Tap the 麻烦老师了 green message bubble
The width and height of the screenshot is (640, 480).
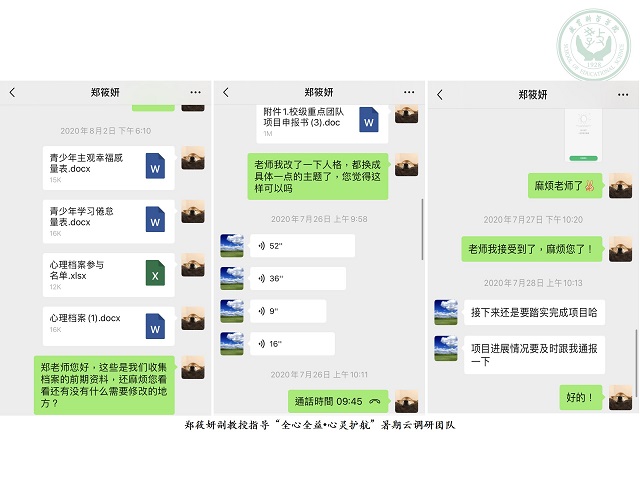[565, 185]
